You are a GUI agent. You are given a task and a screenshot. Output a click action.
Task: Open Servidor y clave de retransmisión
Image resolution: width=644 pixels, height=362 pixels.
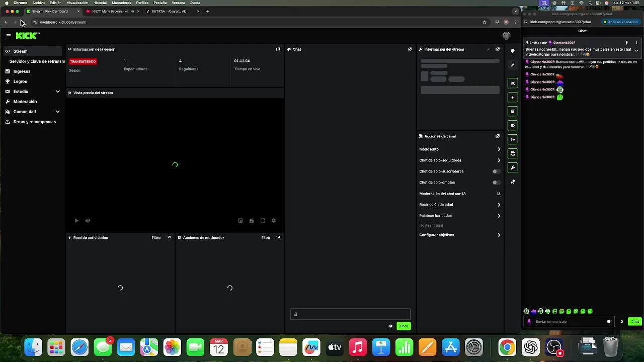pos(37,61)
